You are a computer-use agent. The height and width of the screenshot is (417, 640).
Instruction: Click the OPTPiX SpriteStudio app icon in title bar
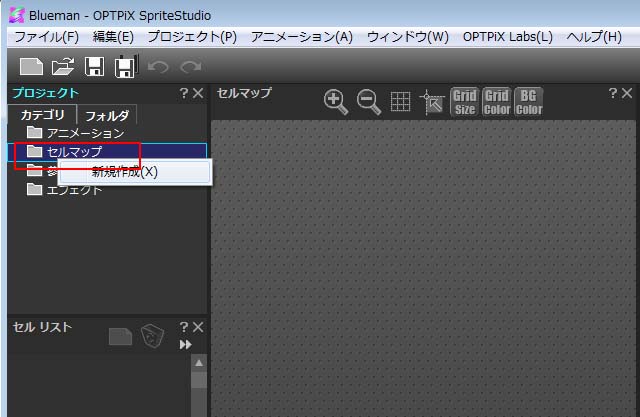click(17, 15)
